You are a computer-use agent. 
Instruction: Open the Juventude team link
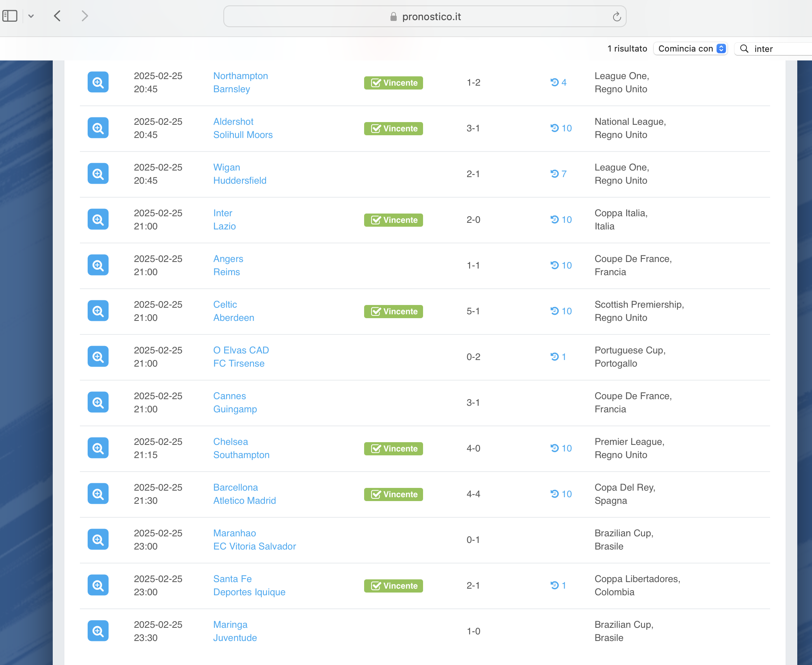(x=235, y=637)
